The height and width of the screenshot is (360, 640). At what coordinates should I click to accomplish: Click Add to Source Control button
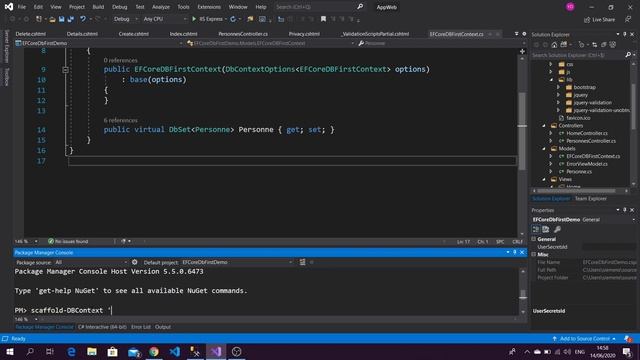point(584,339)
